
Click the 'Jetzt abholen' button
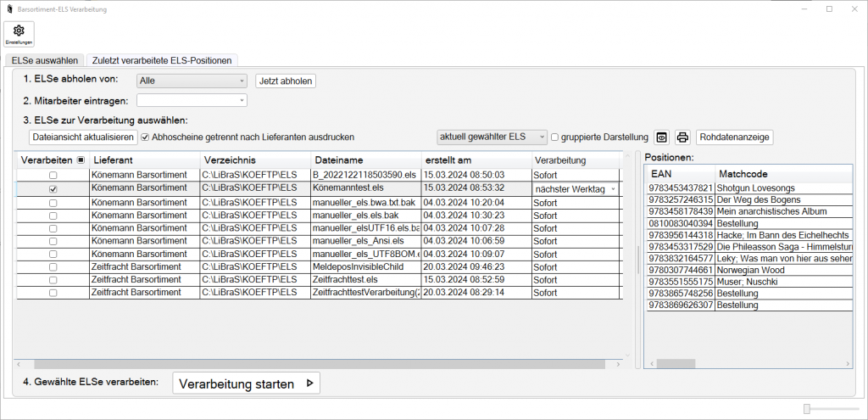tap(286, 81)
